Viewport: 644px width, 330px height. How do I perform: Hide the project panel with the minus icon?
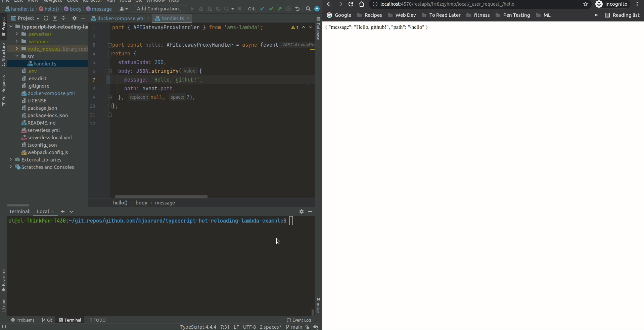pos(83,18)
